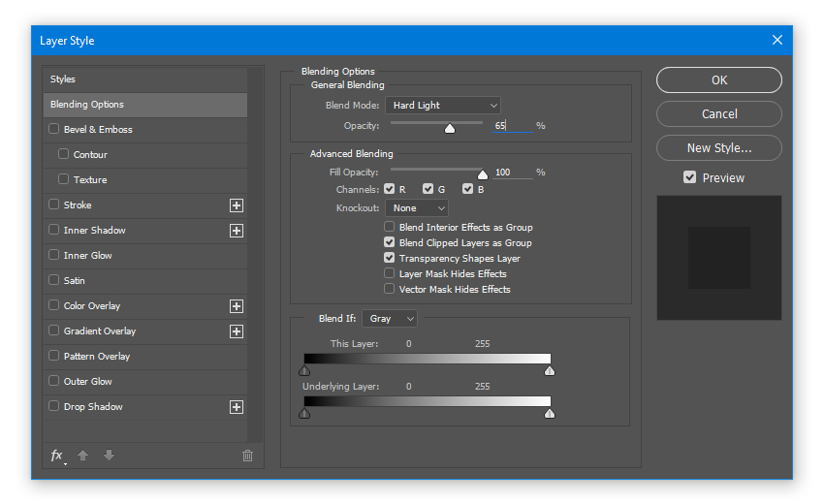Viewport: 824px width, 504px height.
Task: Click the This Layer gradient bar
Action: 428,359
